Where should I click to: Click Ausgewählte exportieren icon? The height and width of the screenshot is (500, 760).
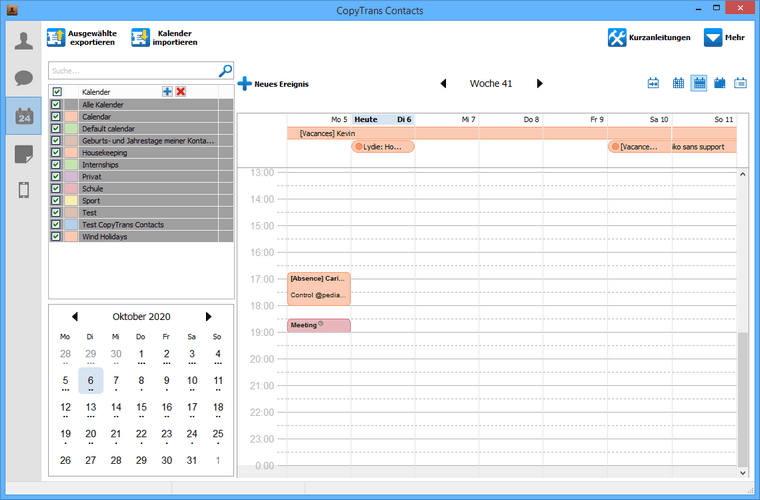[56, 38]
